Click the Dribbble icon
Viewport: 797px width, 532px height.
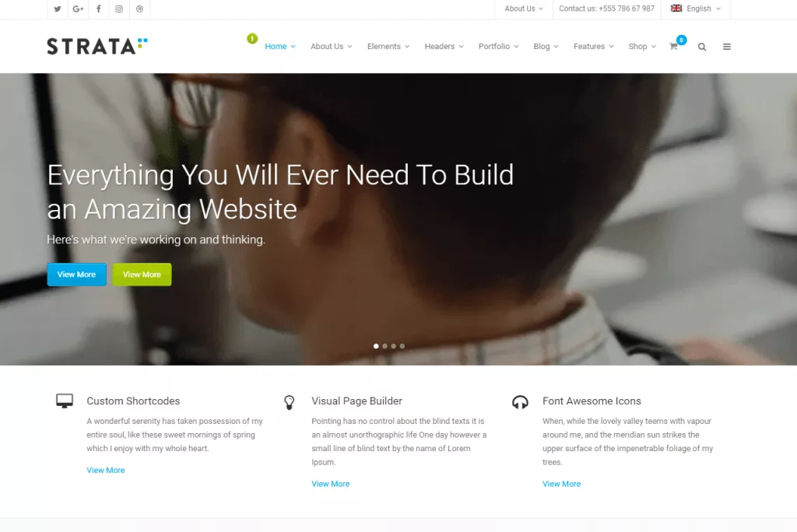coord(140,9)
